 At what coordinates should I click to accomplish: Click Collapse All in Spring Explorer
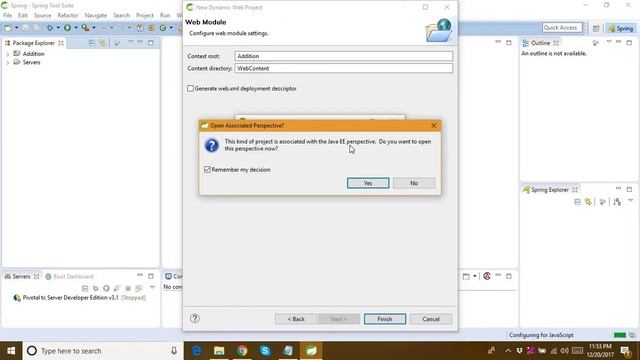(x=577, y=202)
